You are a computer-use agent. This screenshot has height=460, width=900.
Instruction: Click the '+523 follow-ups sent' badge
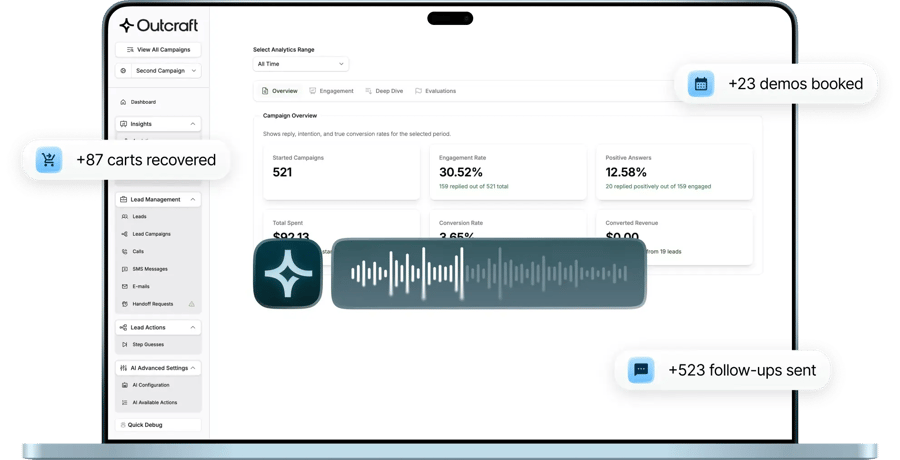tap(722, 370)
